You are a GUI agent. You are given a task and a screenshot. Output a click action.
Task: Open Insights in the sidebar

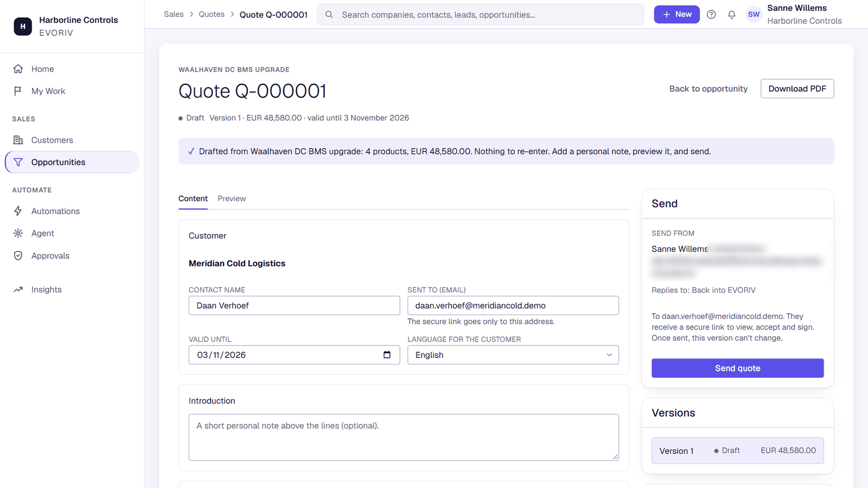[72, 290]
